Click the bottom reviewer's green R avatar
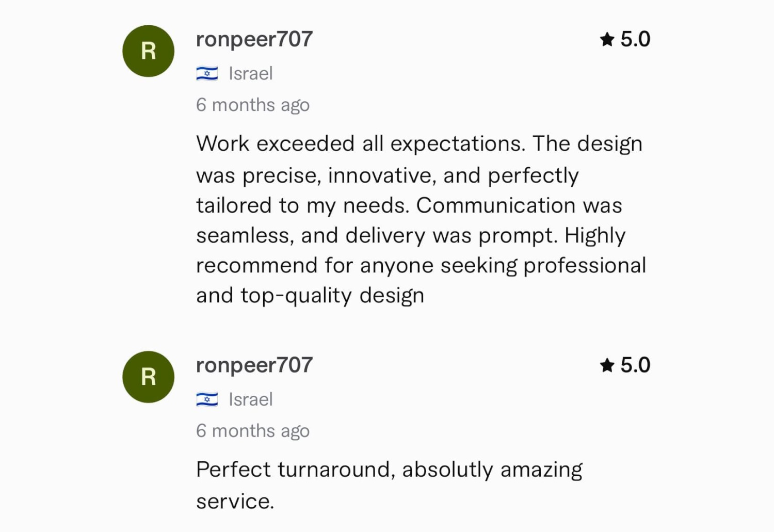Screen dimensions: 774x532 click(x=149, y=377)
